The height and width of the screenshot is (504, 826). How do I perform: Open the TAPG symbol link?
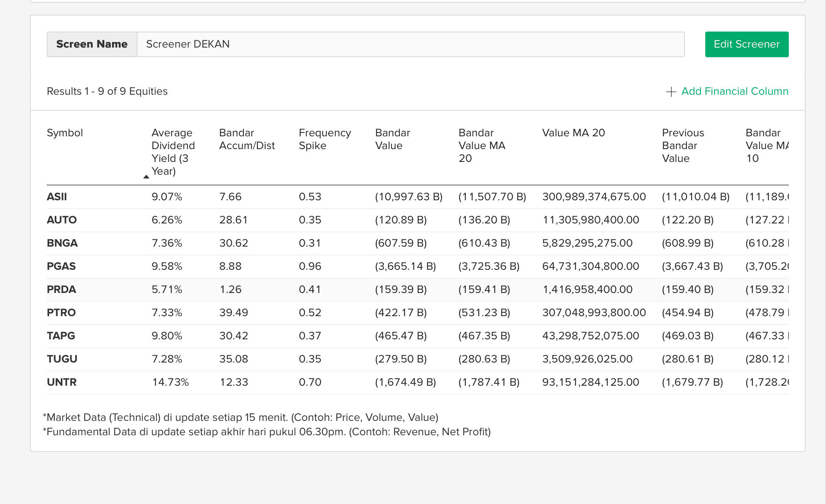(x=61, y=336)
